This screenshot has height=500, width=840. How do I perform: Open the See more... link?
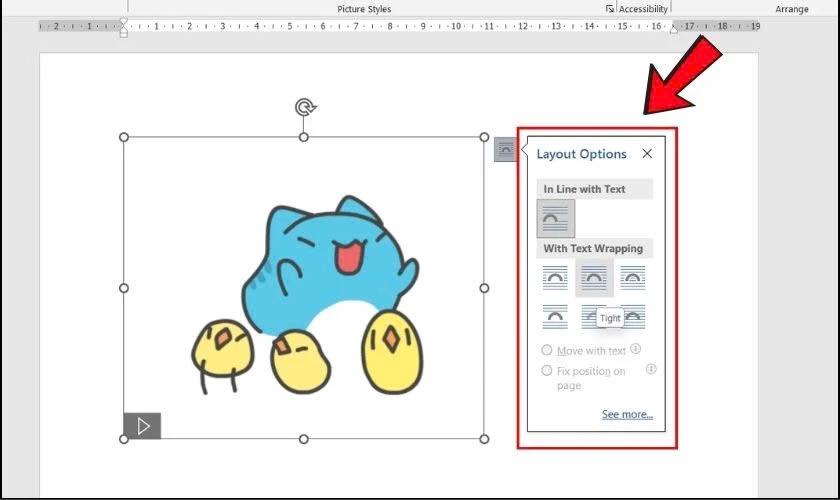[x=627, y=414]
